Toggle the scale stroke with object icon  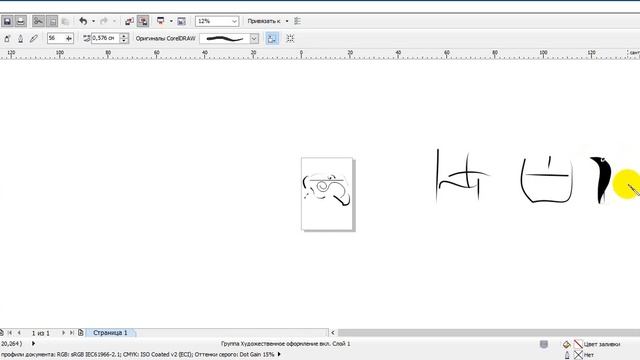272,38
